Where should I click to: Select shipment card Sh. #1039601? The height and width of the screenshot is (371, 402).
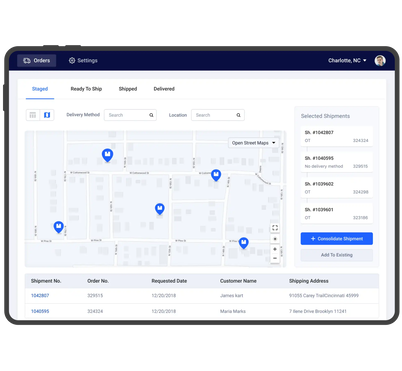pos(336,213)
